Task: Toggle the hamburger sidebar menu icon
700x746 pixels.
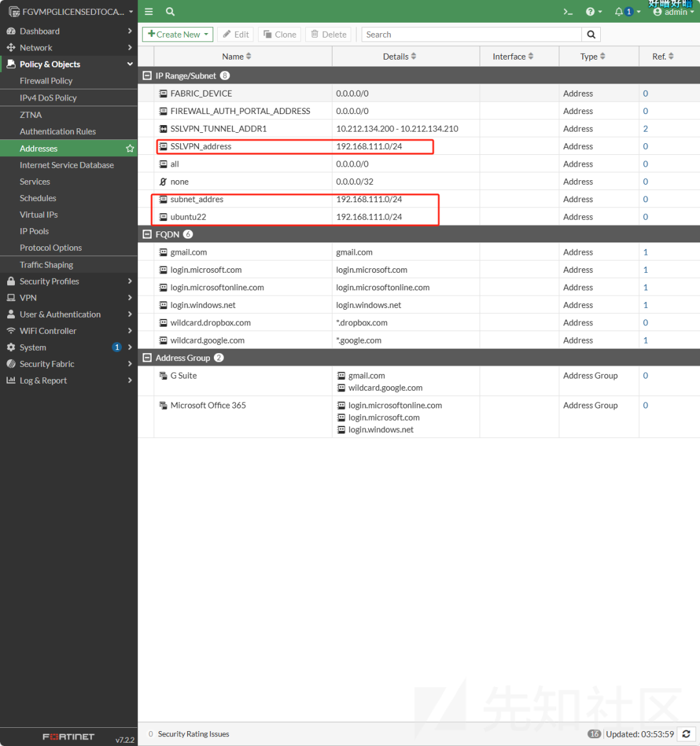Action: click(149, 12)
